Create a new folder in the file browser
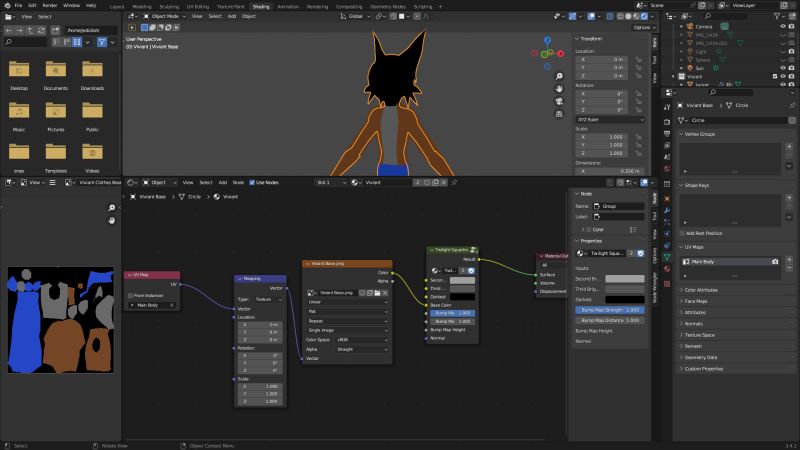Screen dimensions: 800x450 tap(55, 31)
